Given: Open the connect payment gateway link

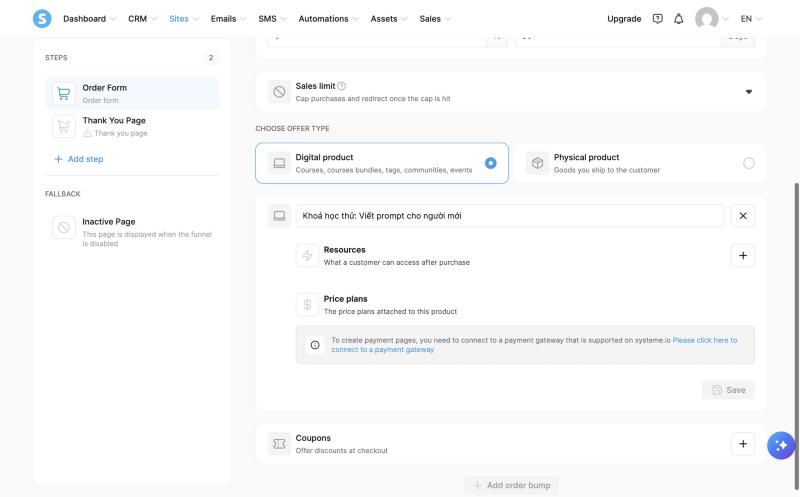Looking at the screenshot, I should 534,345.
